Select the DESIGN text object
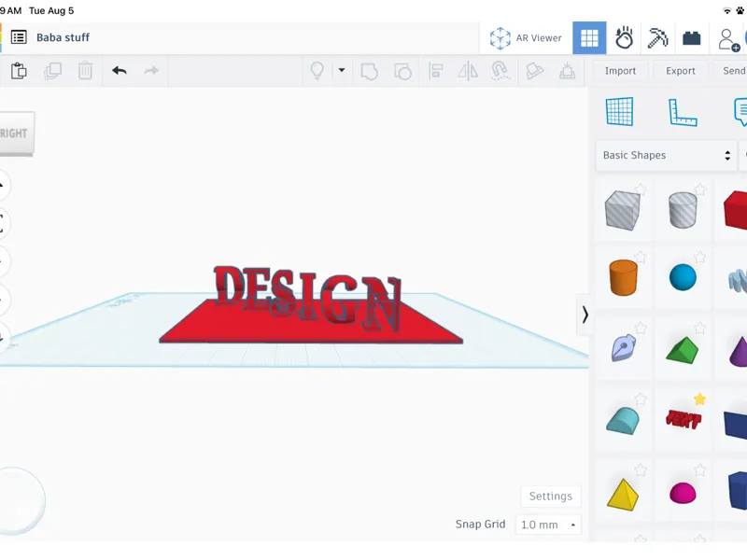Viewport: 747px width, 560px height. click(307, 298)
